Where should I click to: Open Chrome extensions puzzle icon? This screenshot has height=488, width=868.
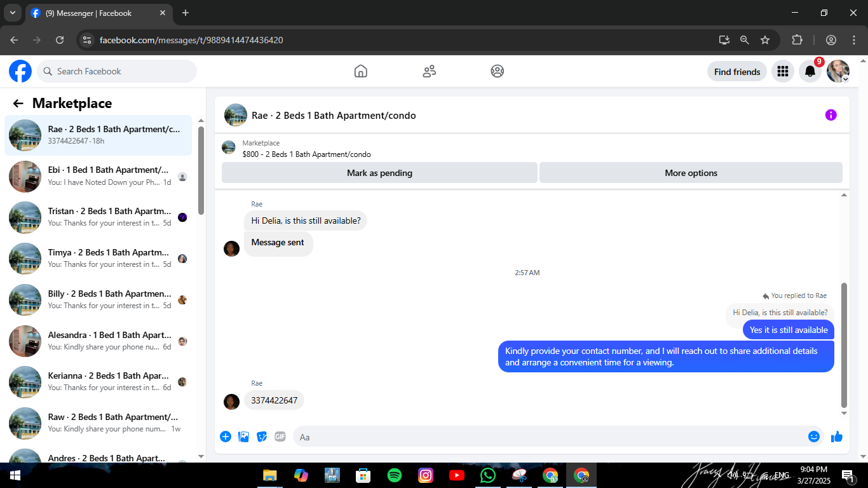797,40
